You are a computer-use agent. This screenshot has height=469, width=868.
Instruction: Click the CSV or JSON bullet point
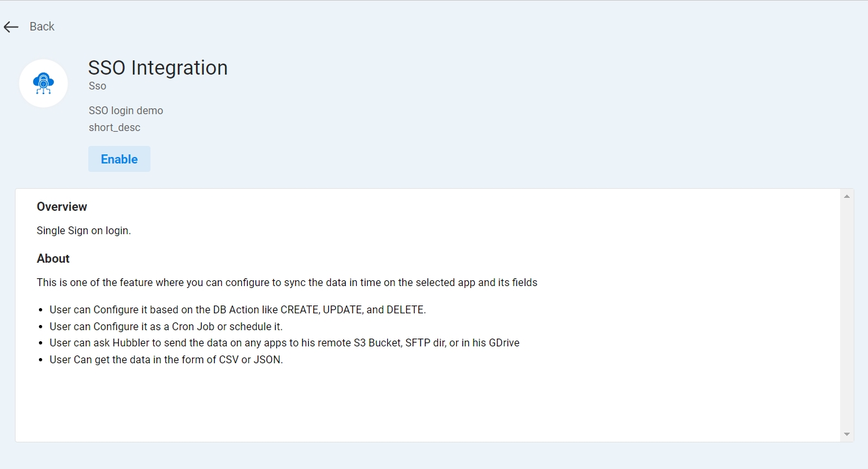coord(166,359)
